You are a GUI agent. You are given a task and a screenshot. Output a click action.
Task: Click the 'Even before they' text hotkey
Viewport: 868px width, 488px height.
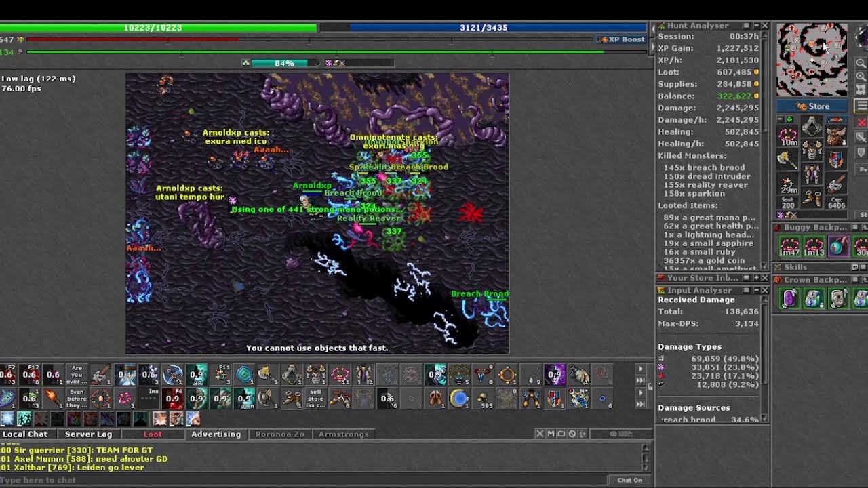point(76,397)
